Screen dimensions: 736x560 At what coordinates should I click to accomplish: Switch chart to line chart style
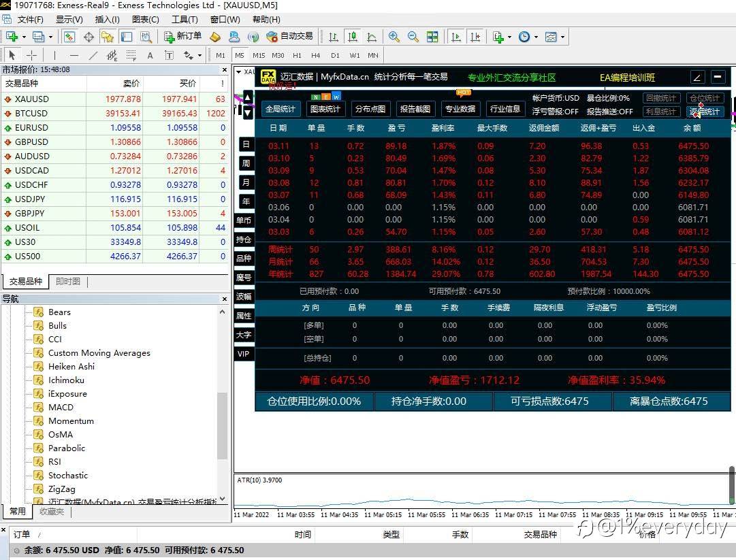click(372, 37)
